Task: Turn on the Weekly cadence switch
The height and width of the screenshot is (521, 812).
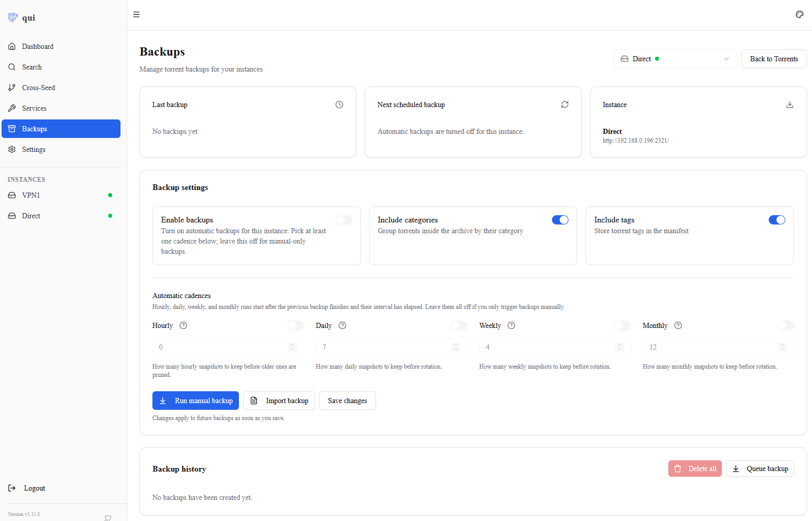Action: tap(623, 325)
